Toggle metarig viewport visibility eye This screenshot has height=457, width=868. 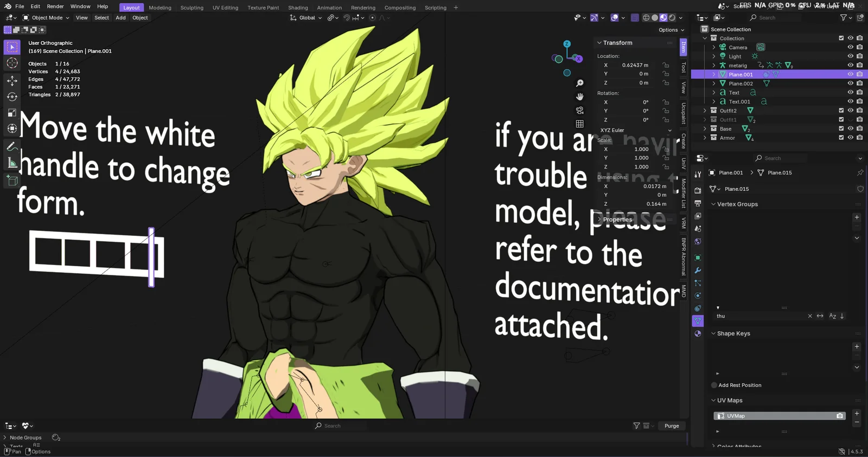(x=850, y=65)
